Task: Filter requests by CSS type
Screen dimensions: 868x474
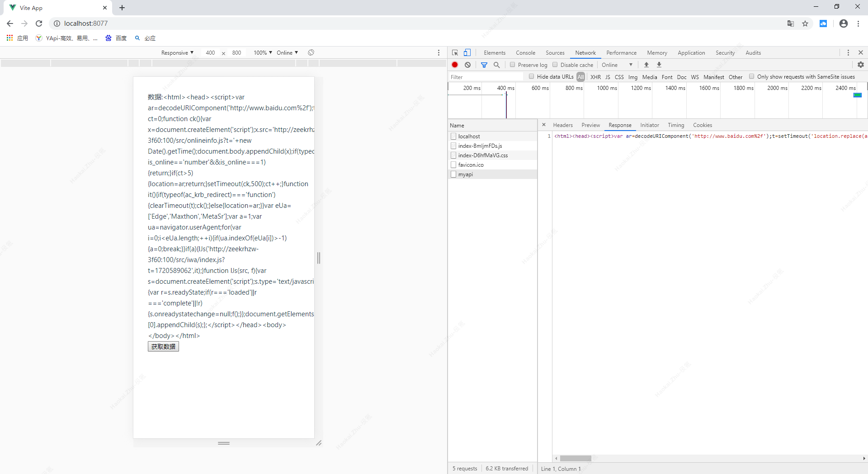Action: pos(619,77)
